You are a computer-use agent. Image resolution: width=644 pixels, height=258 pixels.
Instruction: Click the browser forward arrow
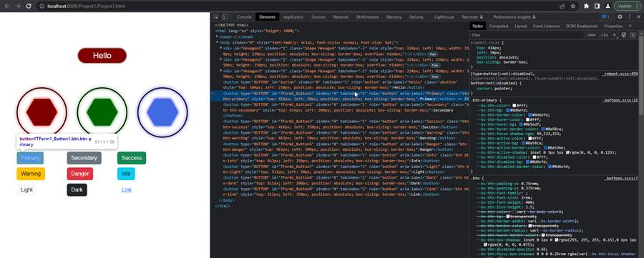pos(17,6)
